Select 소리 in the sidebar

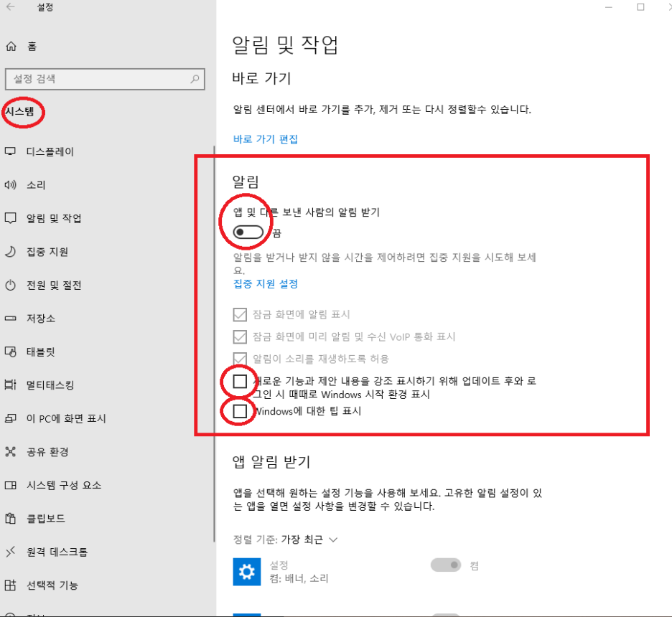point(36,184)
